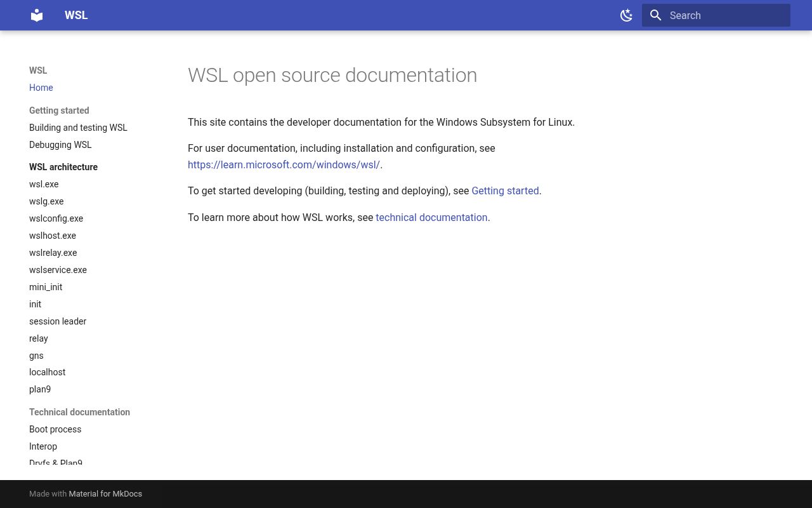Image resolution: width=812 pixels, height=508 pixels.
Task: Open Interop documentation page
Action: pyautogui.click(x=43, y=446)
